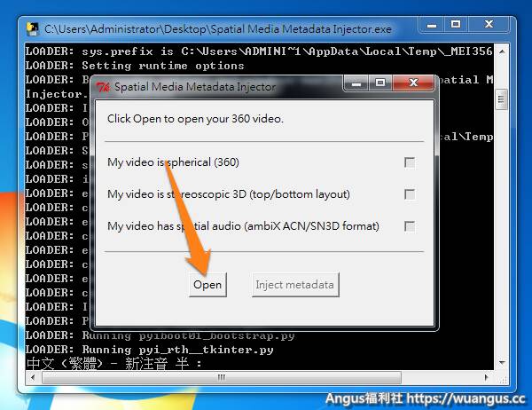
Task: Click the 'Spatial Media Metadata Injector' dialog title text
Action: point(195,87)
